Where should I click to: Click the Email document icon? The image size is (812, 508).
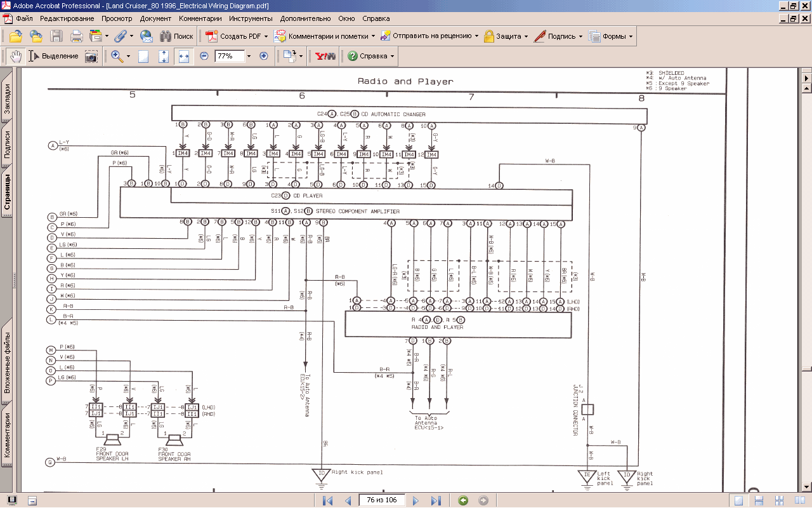pos(147,36)
